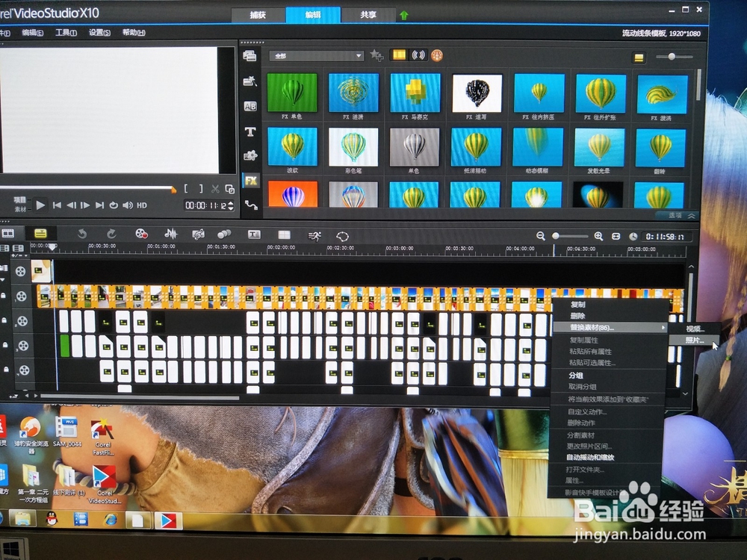The height and width of the screenshot is (560, 747).
Task: Select 照片... in the submenu
Action: pyautogui.click(x=695, y=340)
